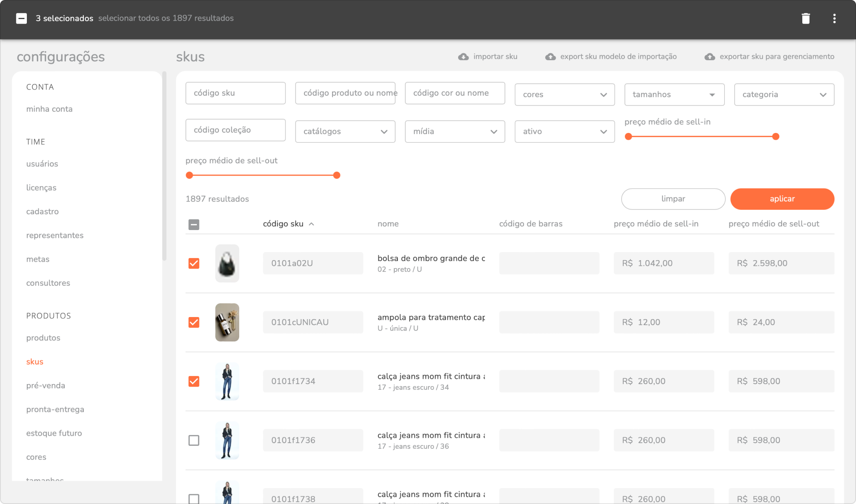Image resolution: width=856 pixels, height=504 pixels.
Task: Click the importar sku cloud icon
Action: 463,57
